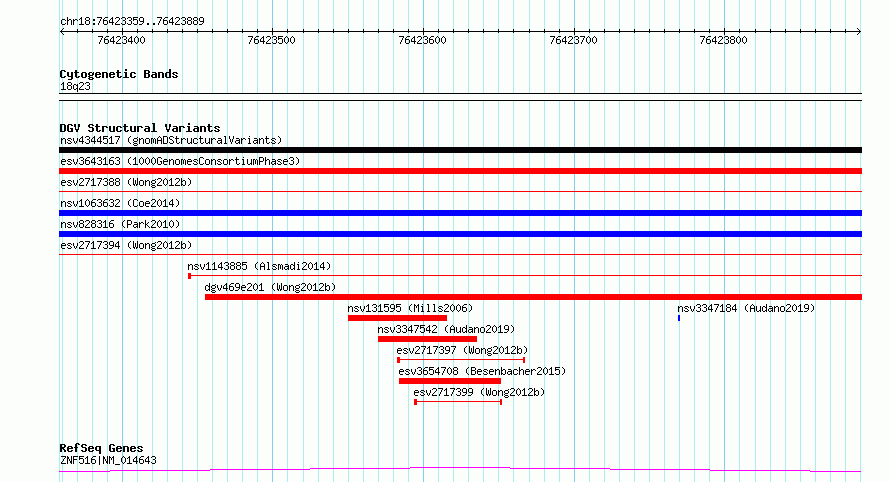Select the 18q23 band label
890x482 pixels.
pyautogui.click(x=75, y=86)
